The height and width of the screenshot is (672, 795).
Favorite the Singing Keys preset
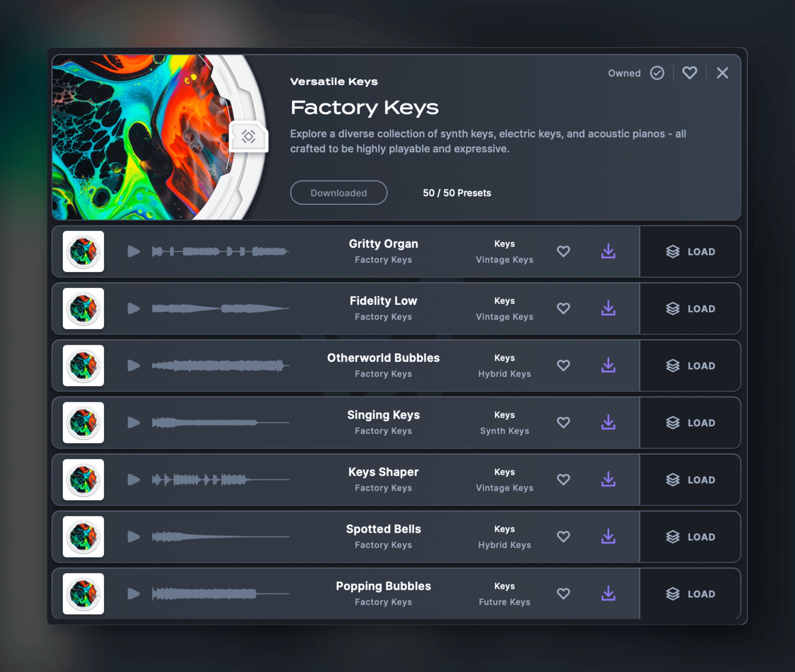(x=563, y=423)
